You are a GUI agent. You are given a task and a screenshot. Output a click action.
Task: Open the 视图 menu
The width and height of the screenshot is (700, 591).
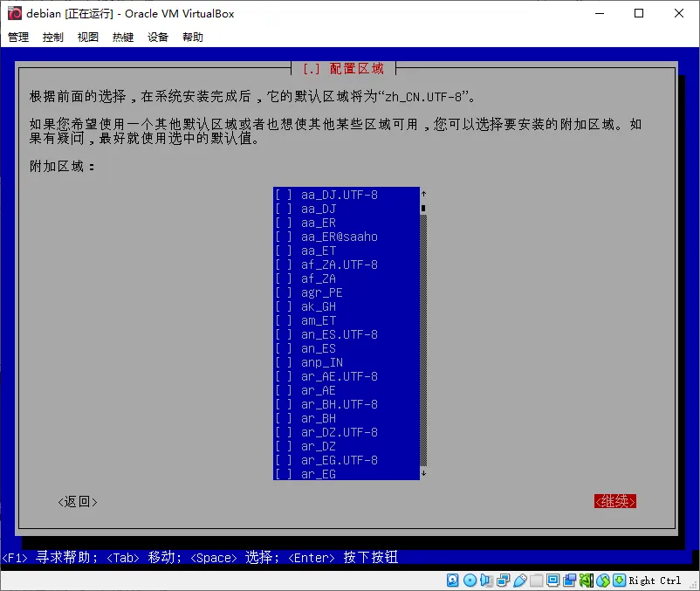tap(88, 37)
